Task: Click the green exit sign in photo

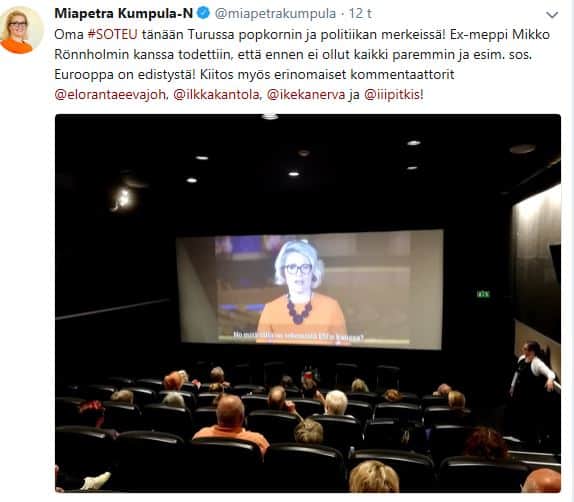Action: pos(483,294)
